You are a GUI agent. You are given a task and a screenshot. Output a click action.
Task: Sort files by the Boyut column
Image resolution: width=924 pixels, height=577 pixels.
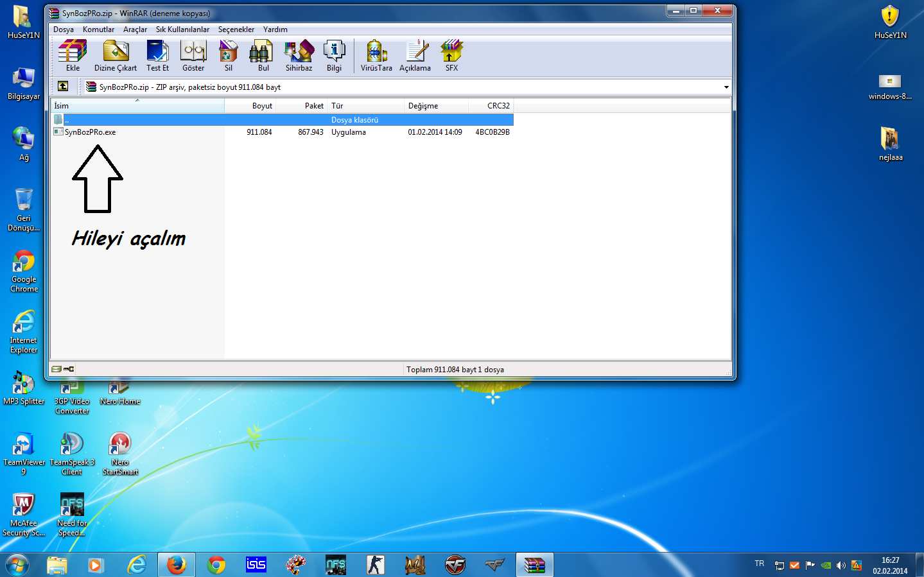tap(250, 106)
